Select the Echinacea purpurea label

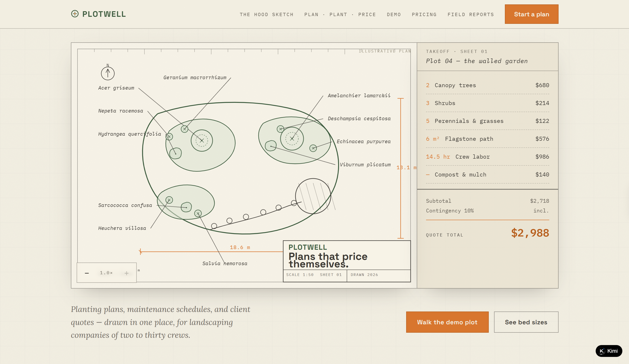[364, 141]
